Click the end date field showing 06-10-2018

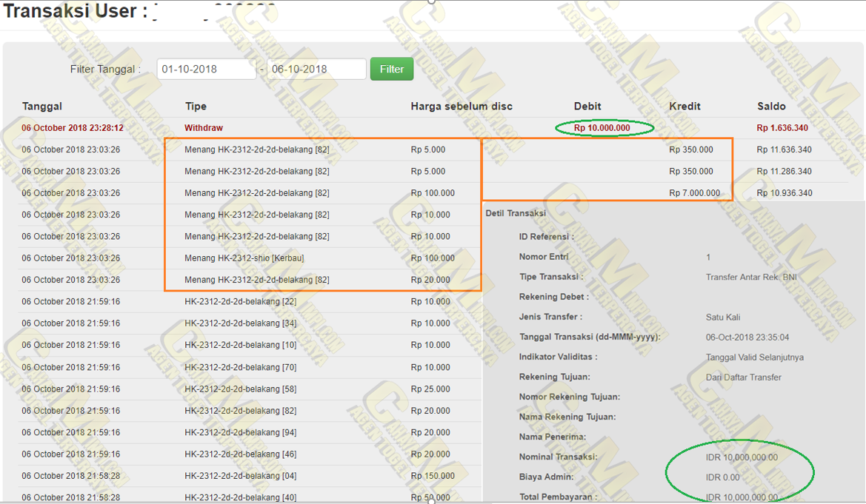(x=316, y=69)
